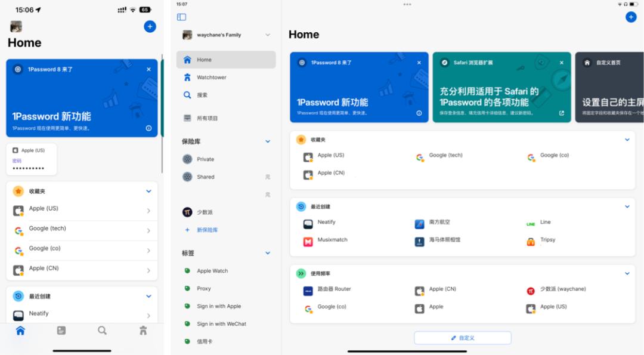This screenshot has width=644, height=355.
Task: Select Home in the iPad sidebar
Action: point(226,60)
